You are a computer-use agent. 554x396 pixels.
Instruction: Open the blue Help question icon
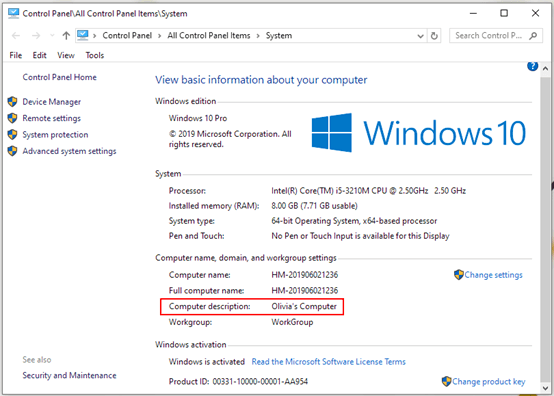[532, 66]
